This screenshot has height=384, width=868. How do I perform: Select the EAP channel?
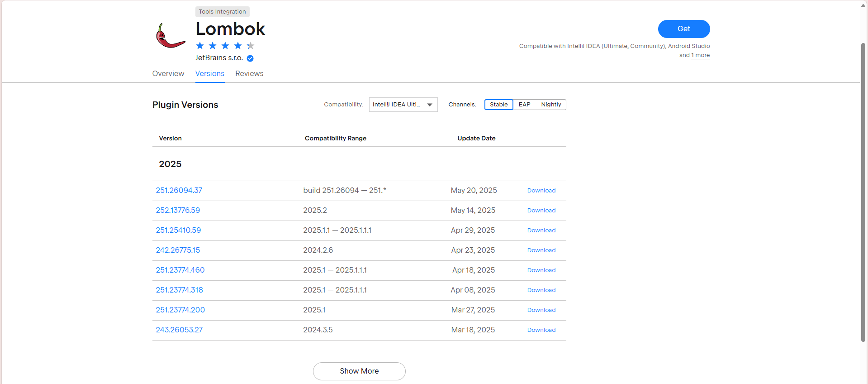524,105
